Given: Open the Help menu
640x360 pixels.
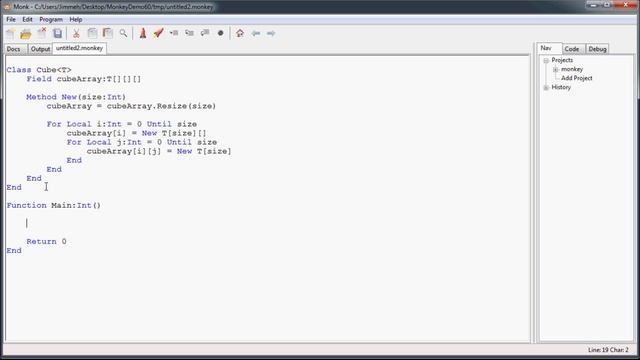Looking at the screenshot, I should coord(76,20).
